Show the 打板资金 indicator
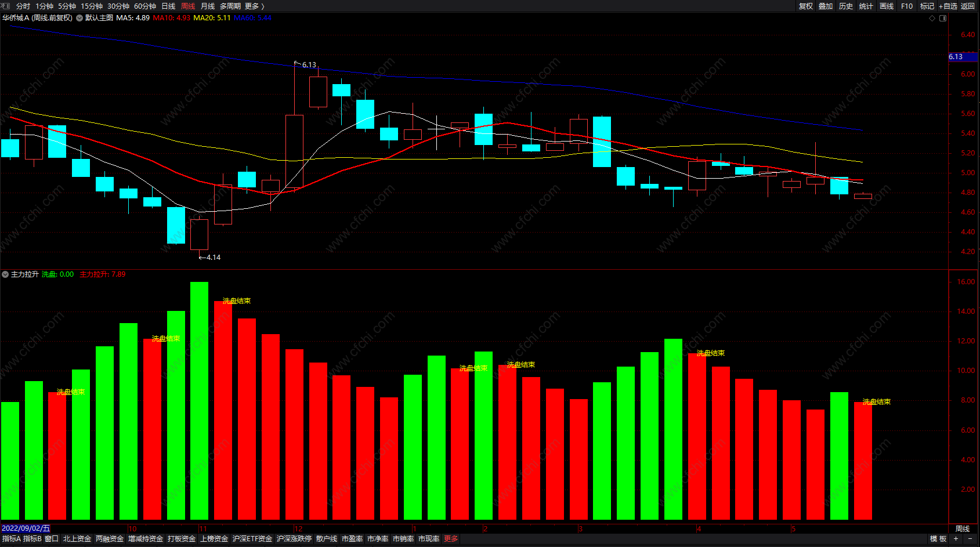This screenshot has width=980, height=547. coord(182,539)
